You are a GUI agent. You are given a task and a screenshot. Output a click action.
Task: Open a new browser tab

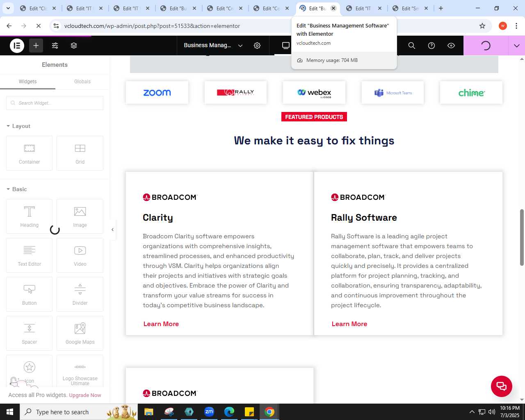441,8
